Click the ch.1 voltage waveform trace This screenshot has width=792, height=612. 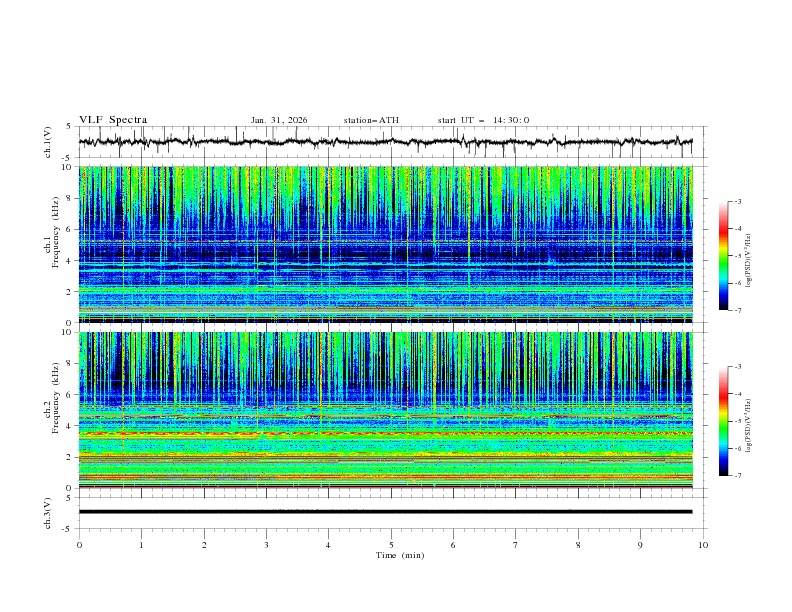[x=385, y=142]
